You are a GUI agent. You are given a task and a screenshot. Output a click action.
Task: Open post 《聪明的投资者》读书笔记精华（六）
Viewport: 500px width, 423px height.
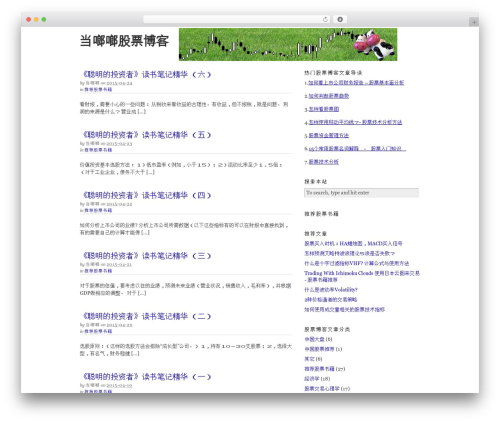[147, 74]
